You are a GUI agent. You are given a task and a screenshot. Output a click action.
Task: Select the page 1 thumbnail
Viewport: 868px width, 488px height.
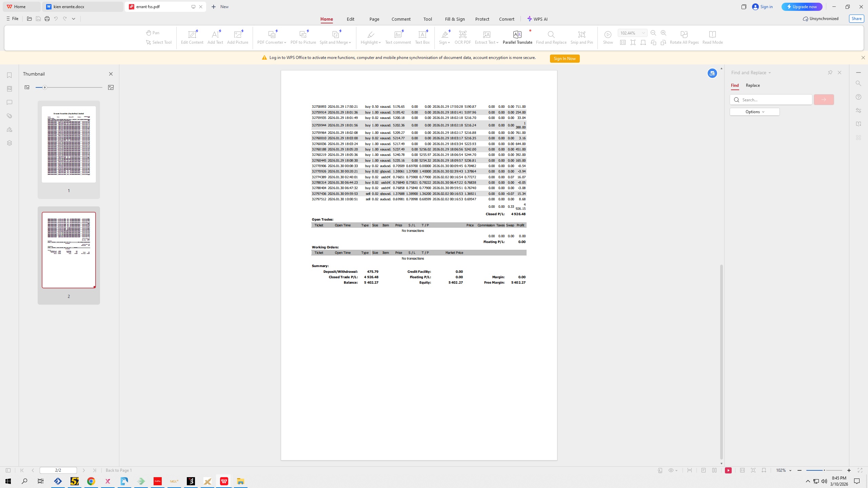69,144
